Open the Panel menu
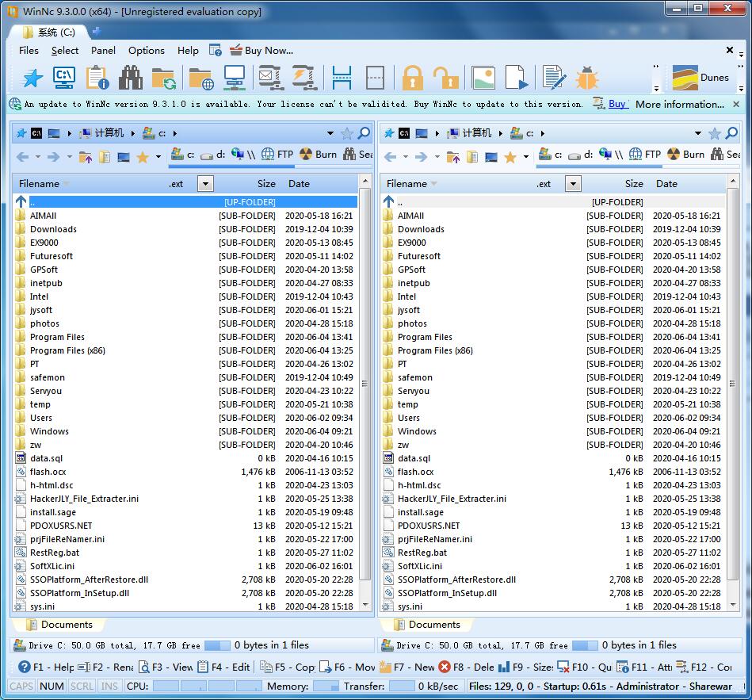Image resolution: width=752 pixels, height=700 pixels. (x=103, y=51)
